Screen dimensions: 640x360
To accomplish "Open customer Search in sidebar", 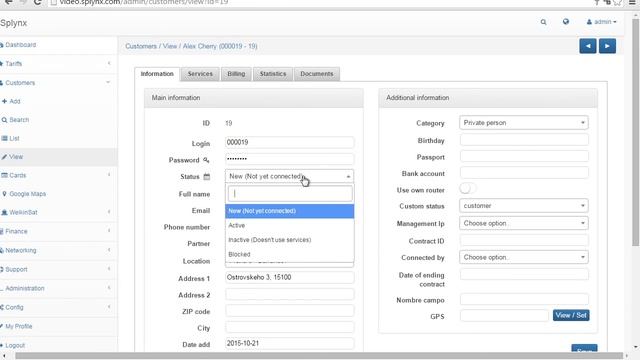I will (x=58, y=120).
